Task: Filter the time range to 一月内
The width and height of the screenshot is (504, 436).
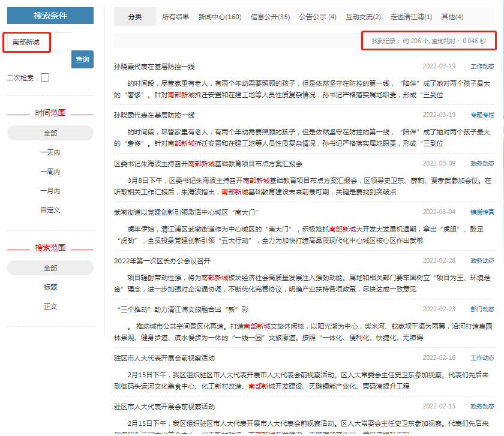Action: [x=50, y=191]
